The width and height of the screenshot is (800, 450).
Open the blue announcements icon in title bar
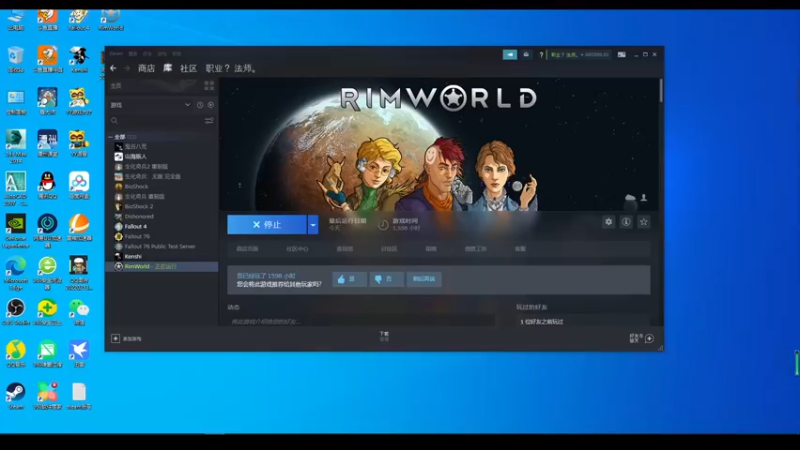(510, 55)
